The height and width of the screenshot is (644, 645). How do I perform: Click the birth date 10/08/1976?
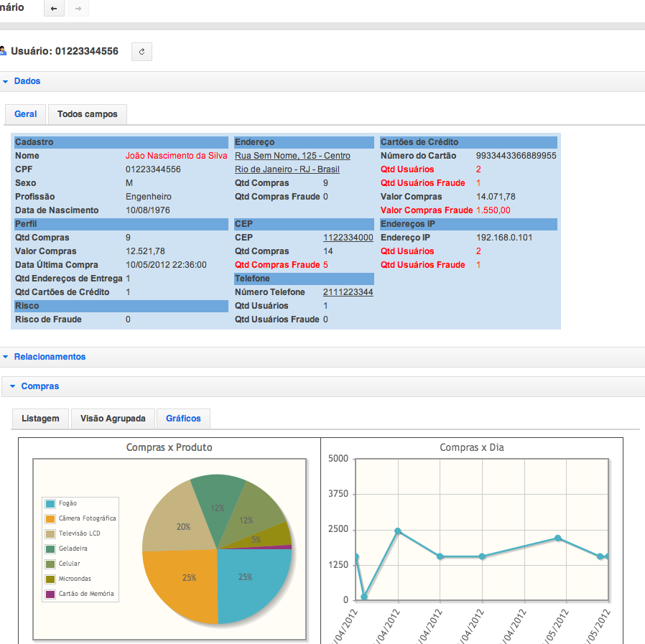point(148,210)
